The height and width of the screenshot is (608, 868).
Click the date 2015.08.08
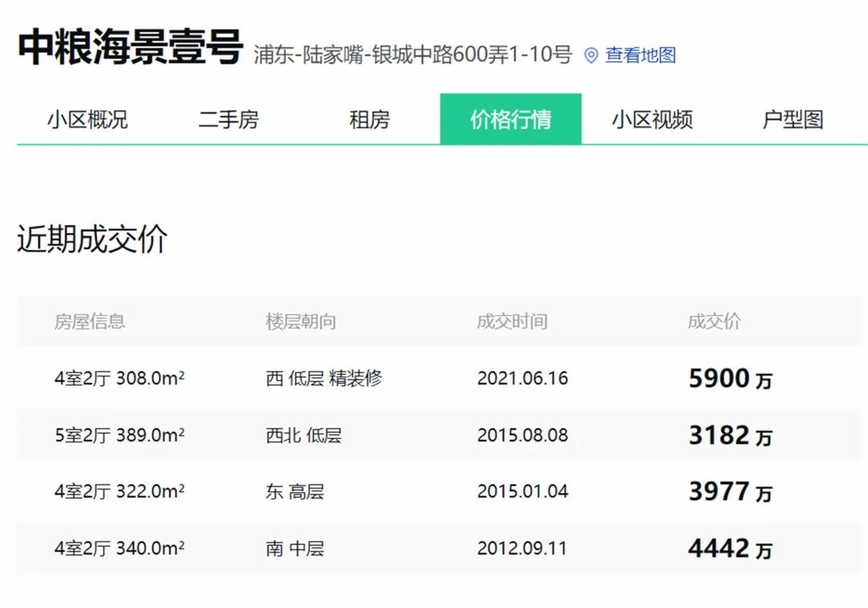click(x=522, y=435)
